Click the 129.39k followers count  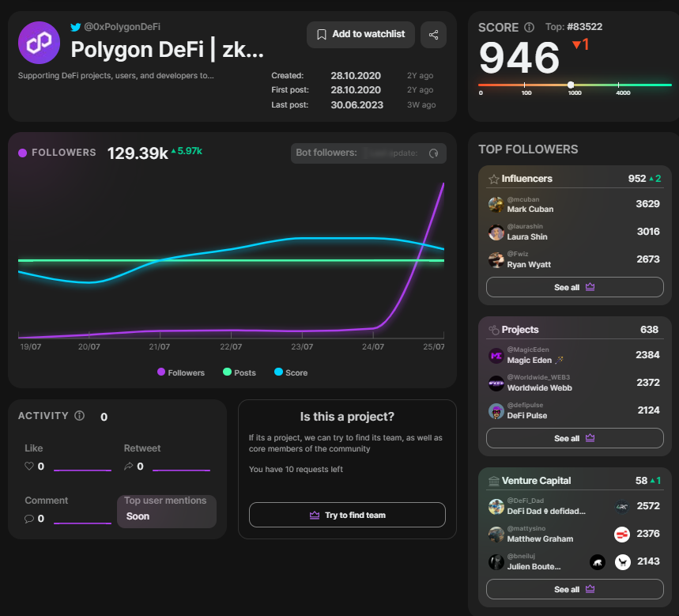[x=138, y=153]
